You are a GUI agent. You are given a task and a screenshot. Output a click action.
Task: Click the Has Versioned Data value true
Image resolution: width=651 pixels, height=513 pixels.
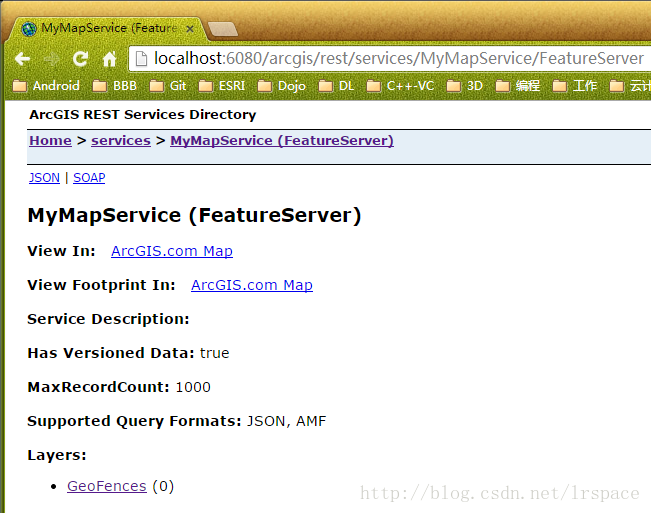(214, 353)
